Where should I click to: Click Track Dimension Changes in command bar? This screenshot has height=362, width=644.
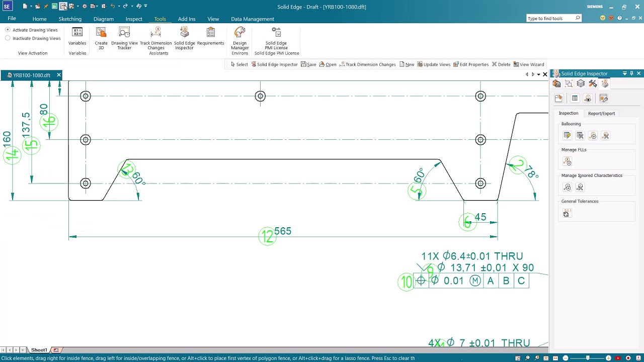point(367,64)
